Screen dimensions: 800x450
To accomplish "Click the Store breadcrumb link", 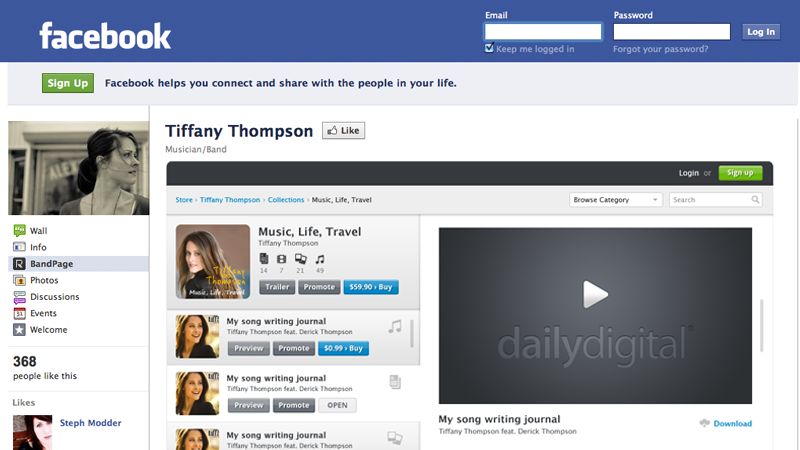I will 184,199.
